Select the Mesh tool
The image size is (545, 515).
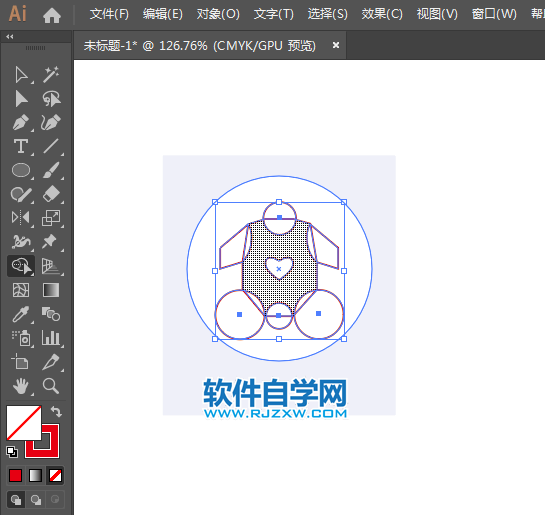(x=21, y=290)
